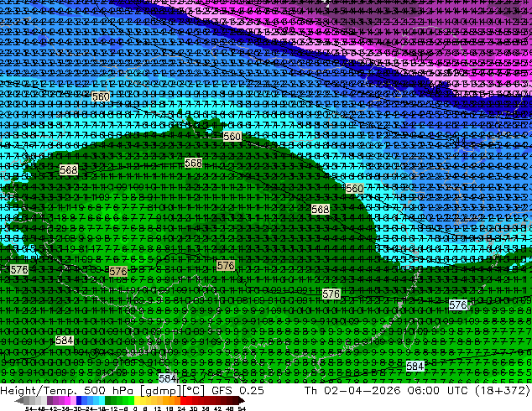
Task: Click the "0" value under the color legend
Action: coord(135,408)
